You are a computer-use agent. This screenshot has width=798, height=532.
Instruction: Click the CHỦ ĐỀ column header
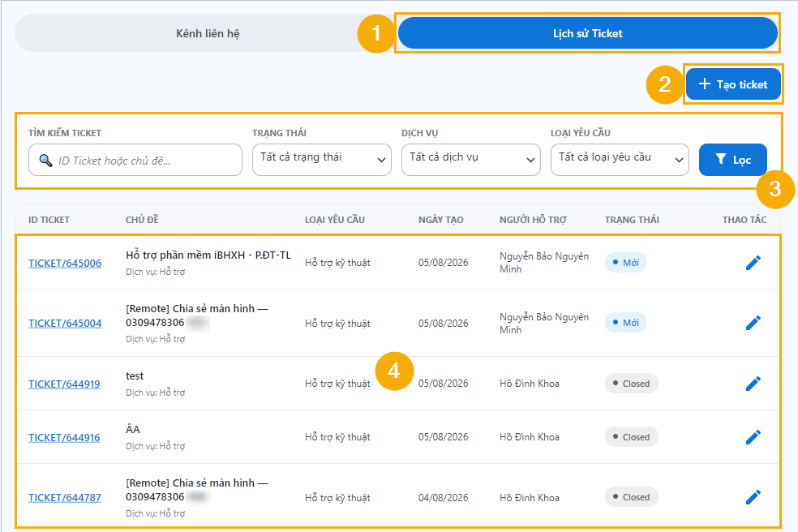click(142, 220)
